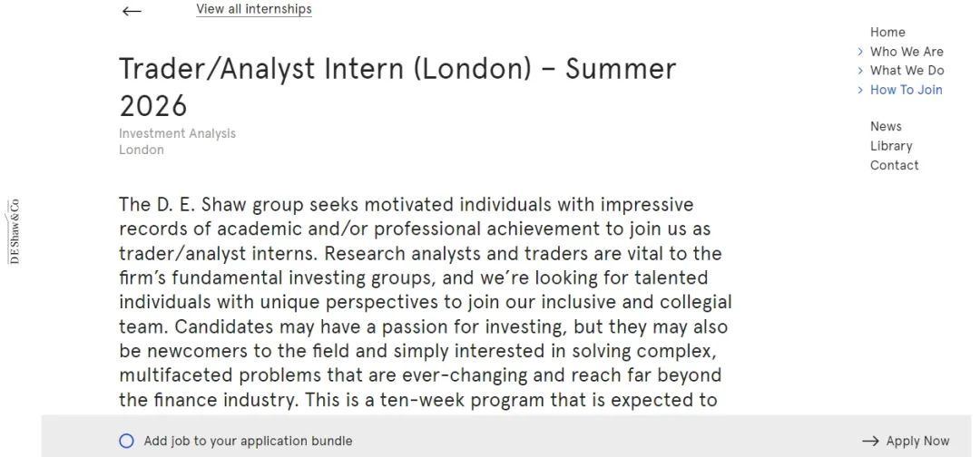Click the Investment Analysis department label
The image size is (980, 457).
tap(178, 133)
